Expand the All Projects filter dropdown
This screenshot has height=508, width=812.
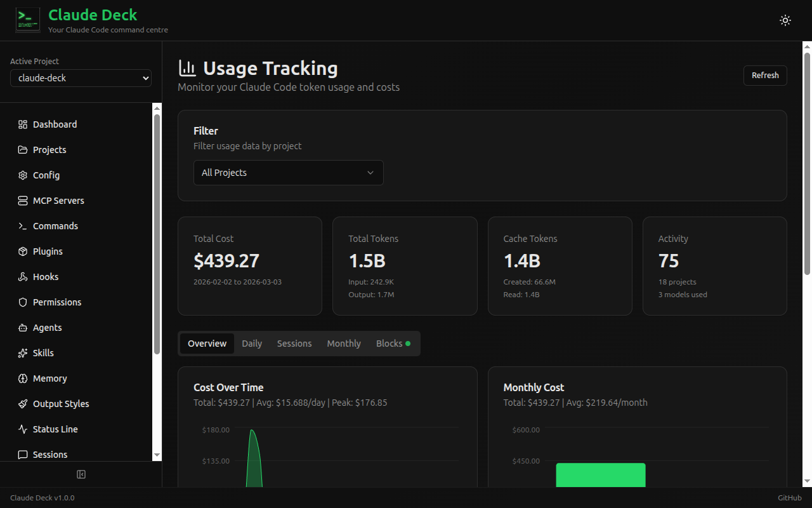click(x=288, y=172)
